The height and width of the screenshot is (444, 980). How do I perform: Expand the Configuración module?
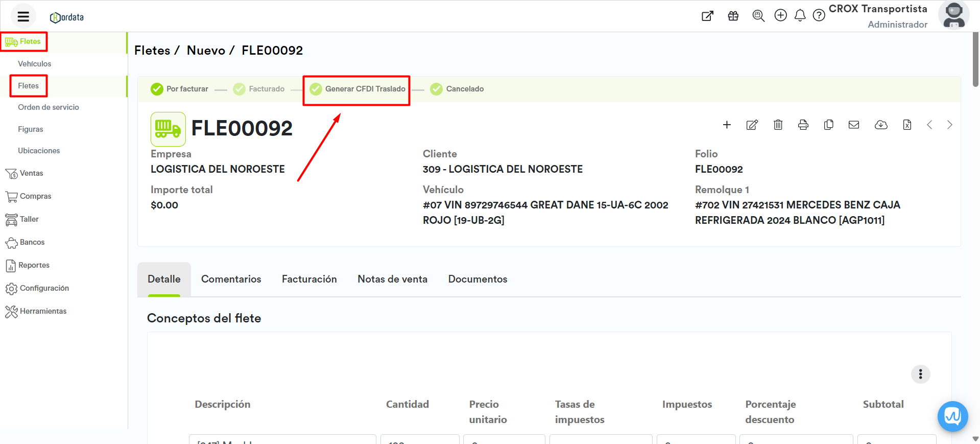37,288
